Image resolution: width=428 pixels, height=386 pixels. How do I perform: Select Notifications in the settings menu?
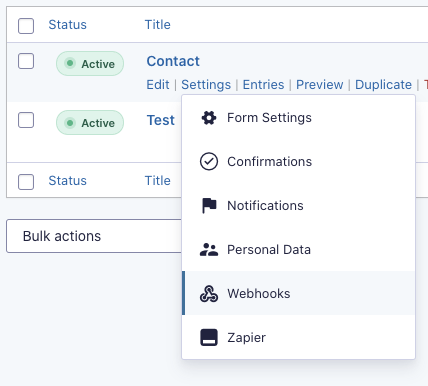[x=299, y=205]
